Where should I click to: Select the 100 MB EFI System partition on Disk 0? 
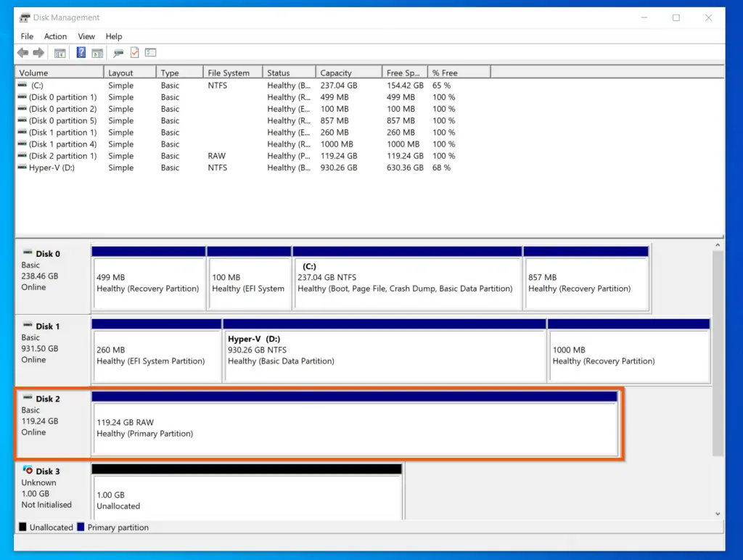click(250, 279)
